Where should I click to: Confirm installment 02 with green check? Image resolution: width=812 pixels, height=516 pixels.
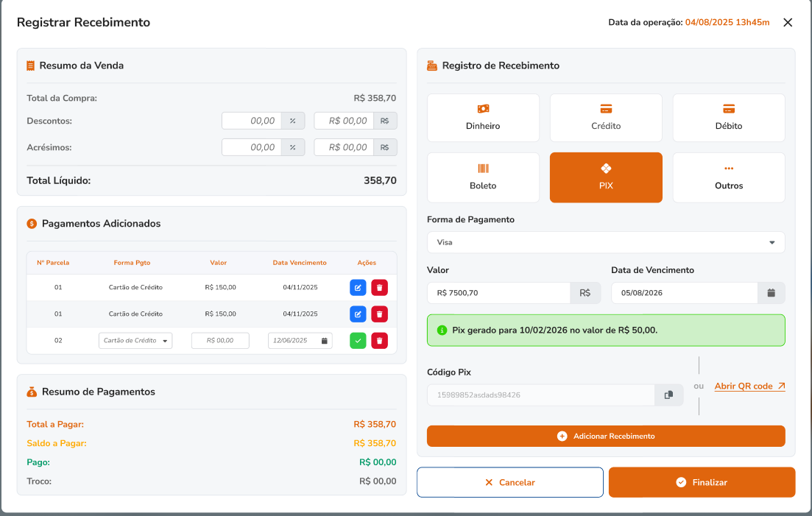(x=357, y=341)
